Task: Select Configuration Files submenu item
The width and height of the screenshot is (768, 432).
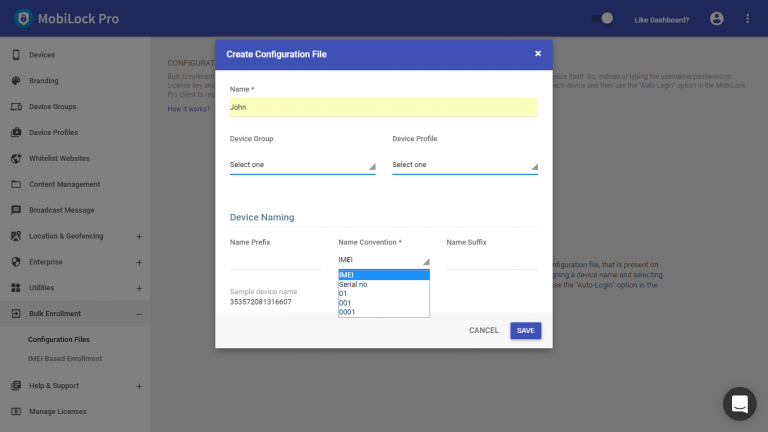Action: click(59, 339)
